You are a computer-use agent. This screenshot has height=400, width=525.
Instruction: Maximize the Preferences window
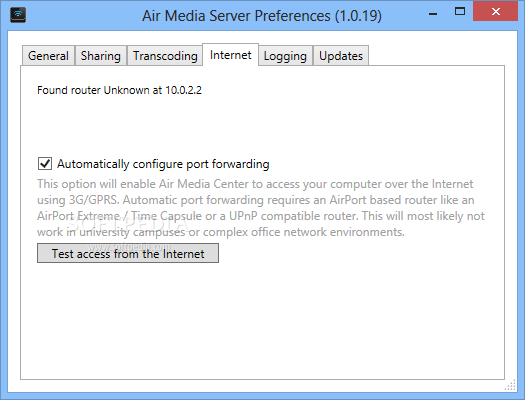(x=460, y=12)
